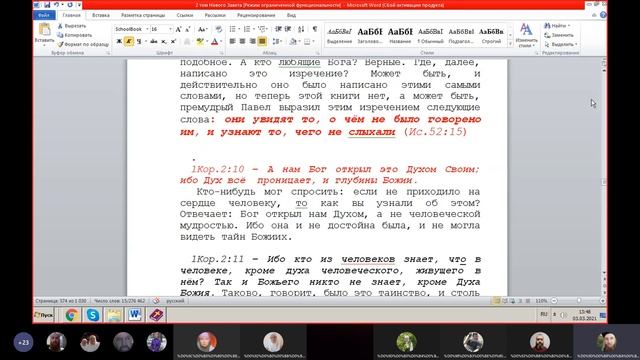Viewport: 640px width, 360px height.
Task: Click the Paste (Вставить) button
Action: tap(44, 34)
